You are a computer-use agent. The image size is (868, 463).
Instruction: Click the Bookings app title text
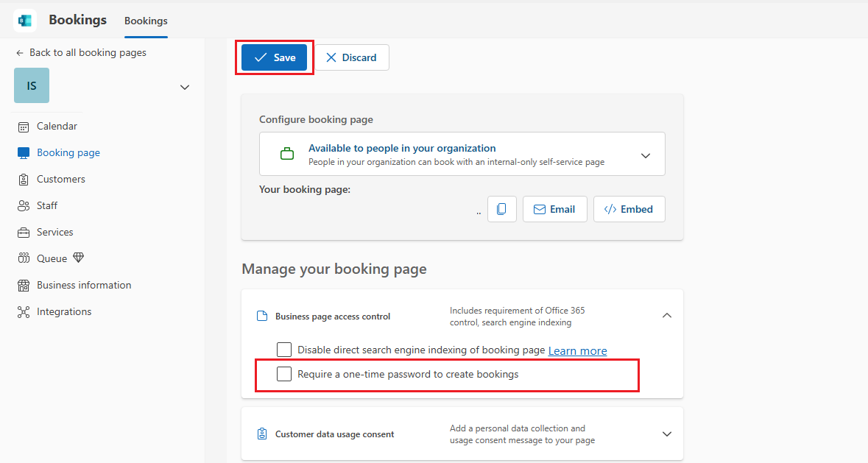(77, 20)
